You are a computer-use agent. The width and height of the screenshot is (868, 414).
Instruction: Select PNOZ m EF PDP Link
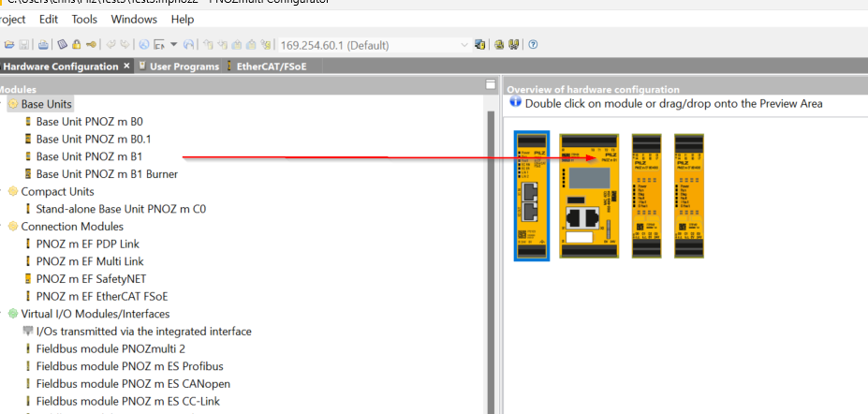pyautogui.click(x=87, y=244)
